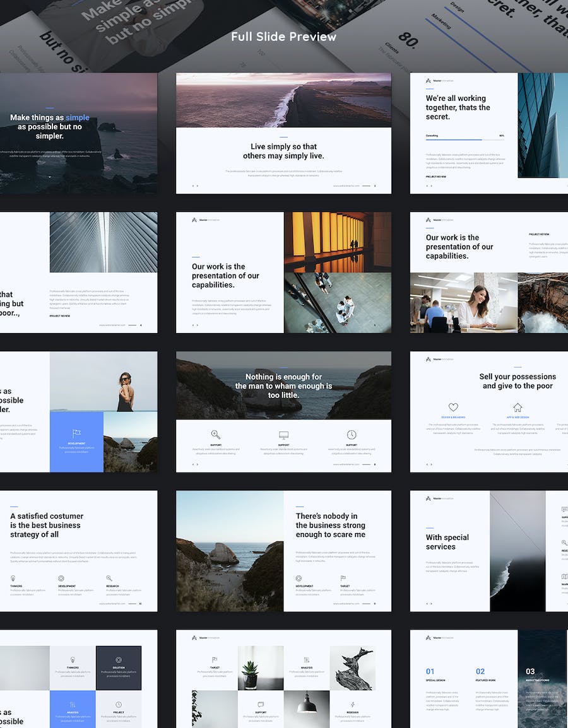Click the sliders icon in the blue Analysis tile
This screenshot has height=728, width=568.
pos(73,705)
